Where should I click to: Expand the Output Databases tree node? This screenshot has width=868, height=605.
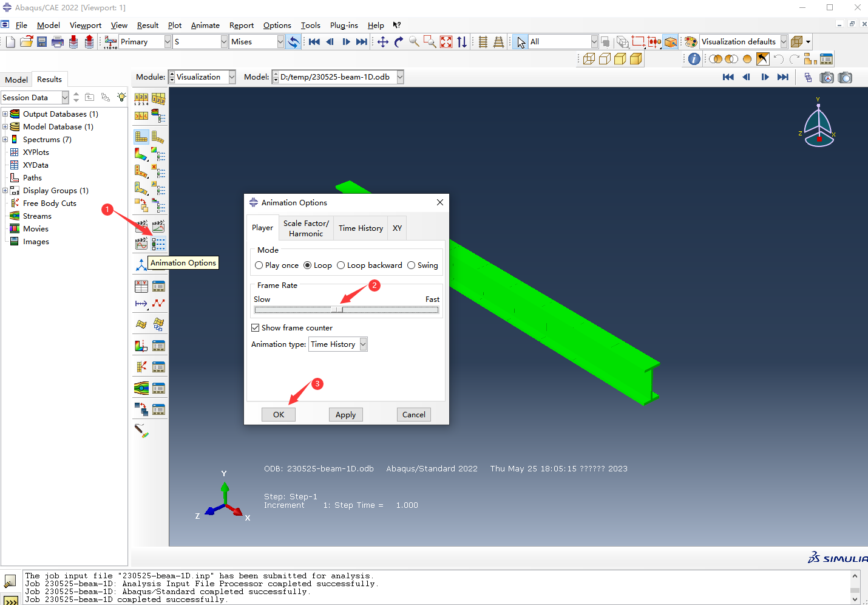pyautogui.click(x=5, y=114)
